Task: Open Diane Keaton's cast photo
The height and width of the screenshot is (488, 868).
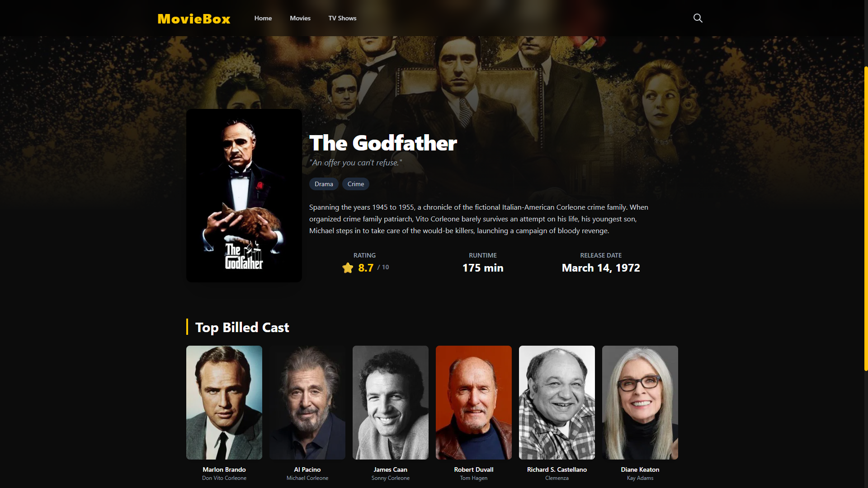Action: tap(640, 403)
